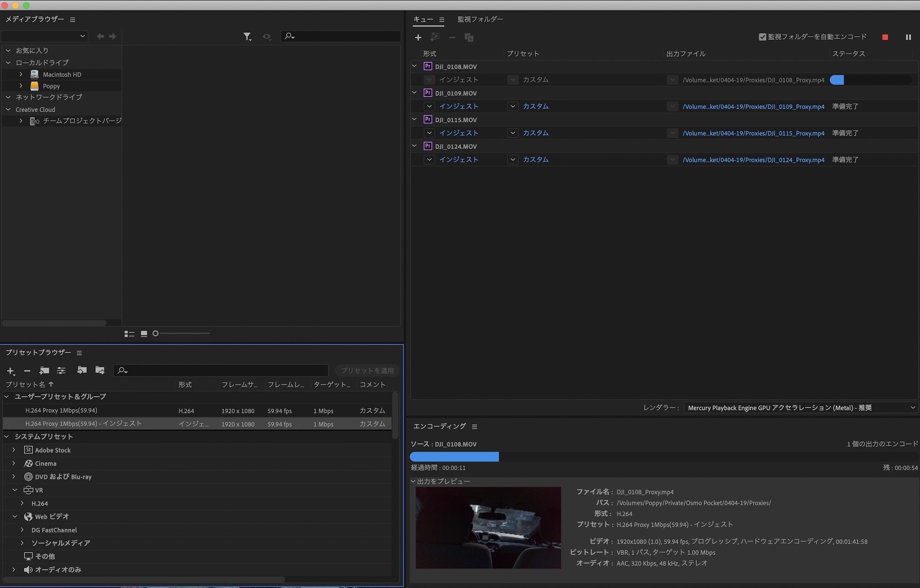Open preset dropdown for DJI_0109.MOV

(512, 106)
